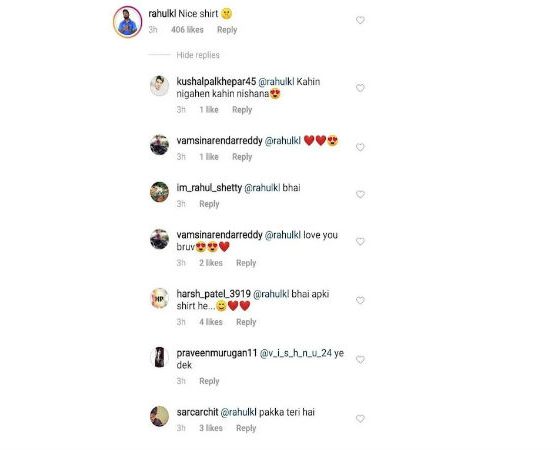Heart vamsinarendarreddy's double red hearts reply

click(x=360, y=147)
